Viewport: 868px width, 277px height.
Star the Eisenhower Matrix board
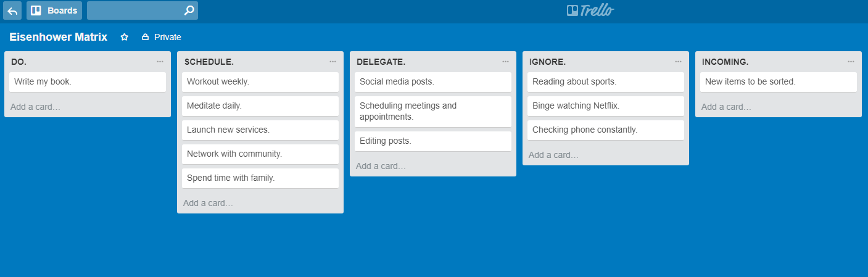[124, 37]
